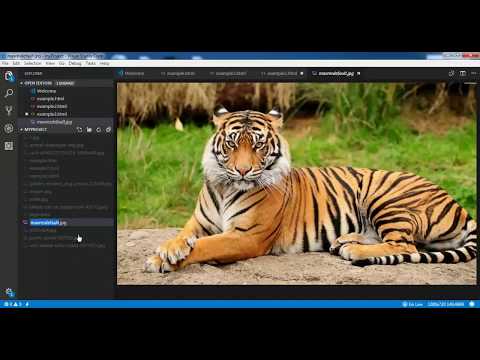This screenshot has width=480, height=360.
Task: Click the errors and warnings status indicator
Action: [13, 304]
